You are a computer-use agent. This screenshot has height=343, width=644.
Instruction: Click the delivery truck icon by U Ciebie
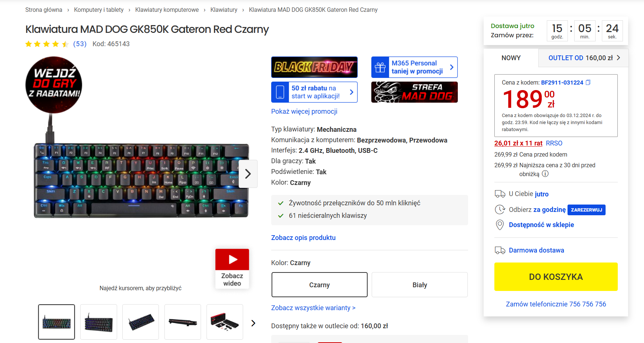500,194
